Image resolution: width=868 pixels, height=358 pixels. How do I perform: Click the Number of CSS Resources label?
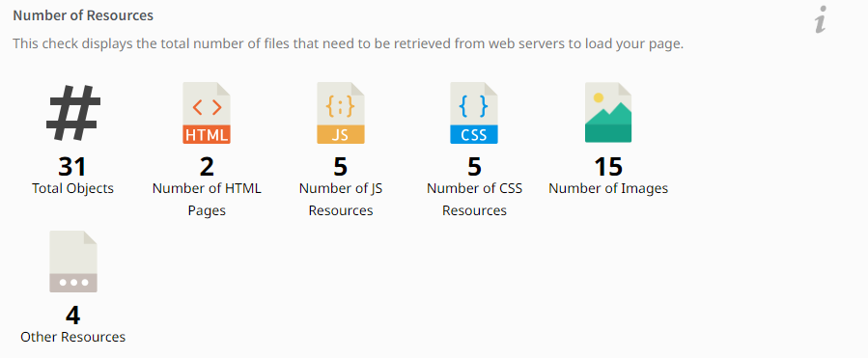point(474,199)
